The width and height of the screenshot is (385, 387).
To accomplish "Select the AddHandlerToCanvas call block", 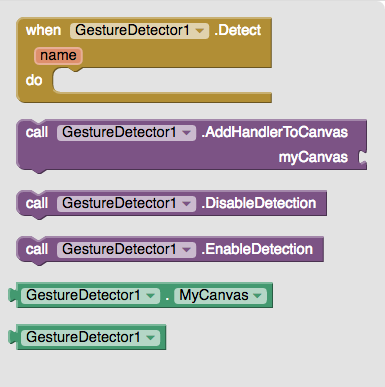I will coord(192,147).
